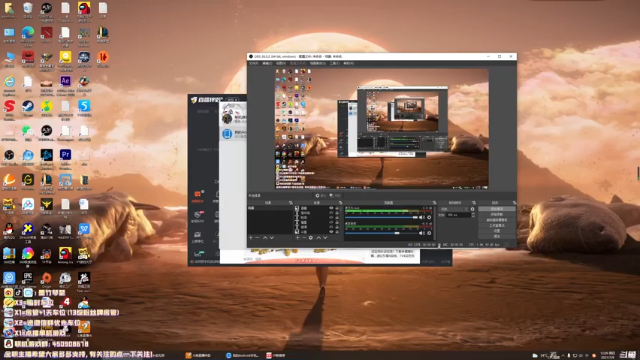640x360 pixels.
Task: Open OBS 视图 (View) menu
Action: pos(281,63)
